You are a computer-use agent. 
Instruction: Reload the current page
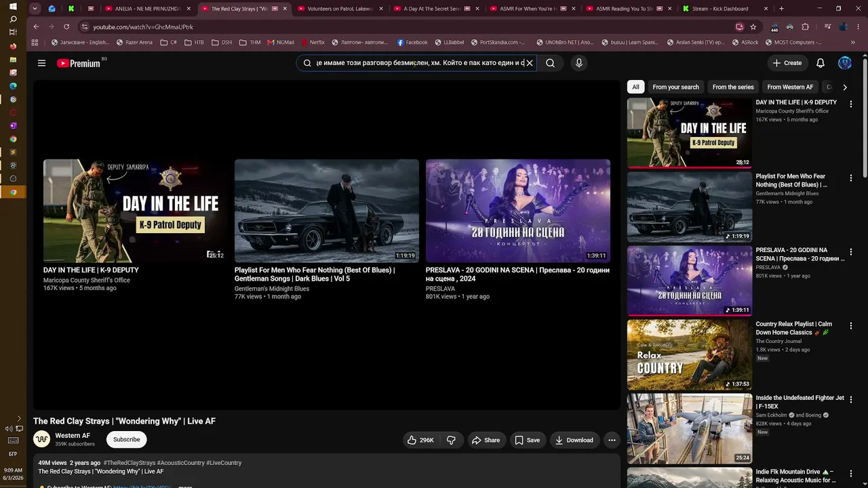(66, 27)
